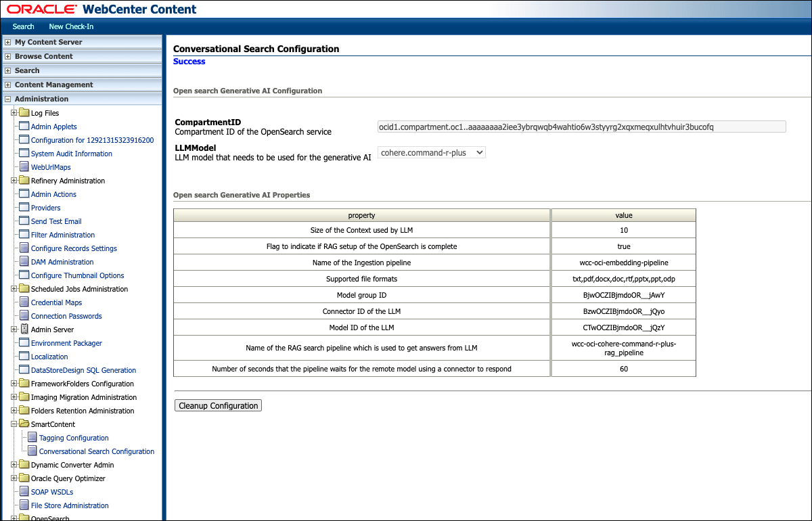Screen dimensions: 812x521
Task: Click the File Store Administration document icon
Action: pyautogui.click(x=24, y=505)
